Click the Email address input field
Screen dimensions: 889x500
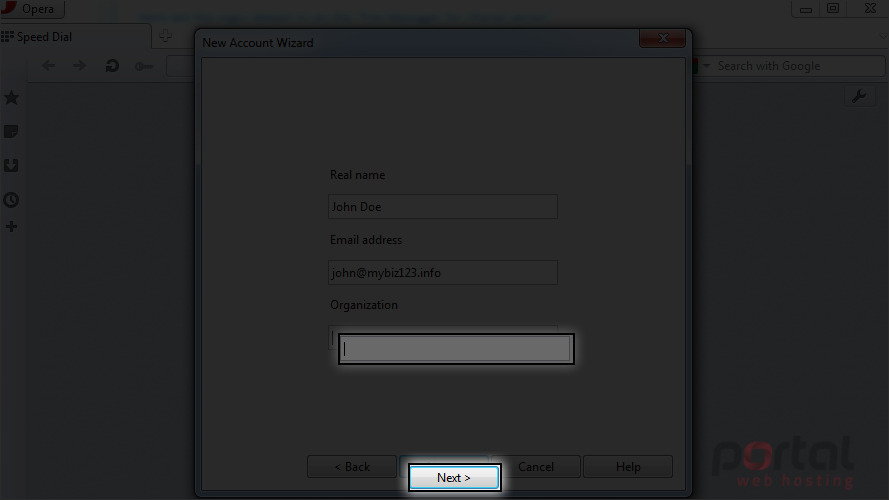[x=443, y=273]
